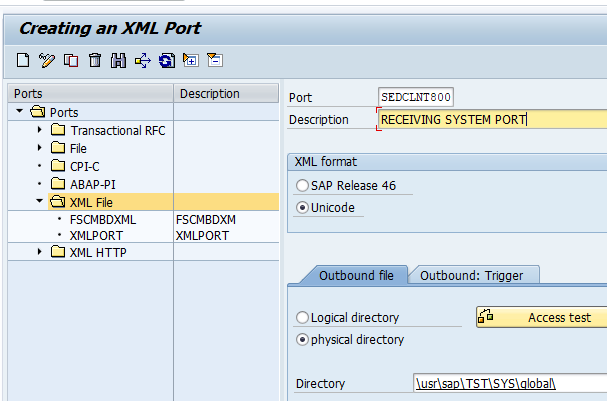Choose the Logical directory radio button
This screenshot has height=401, width=607.
point(303,318)
